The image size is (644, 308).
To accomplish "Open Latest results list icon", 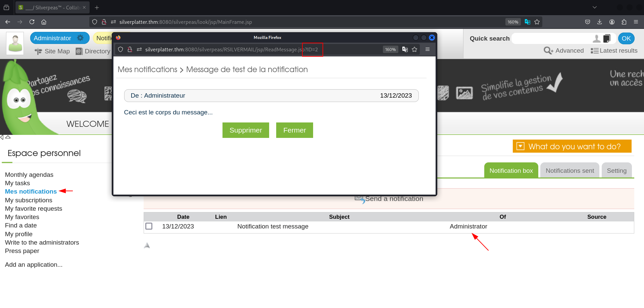I will click(x=594, y=51).
